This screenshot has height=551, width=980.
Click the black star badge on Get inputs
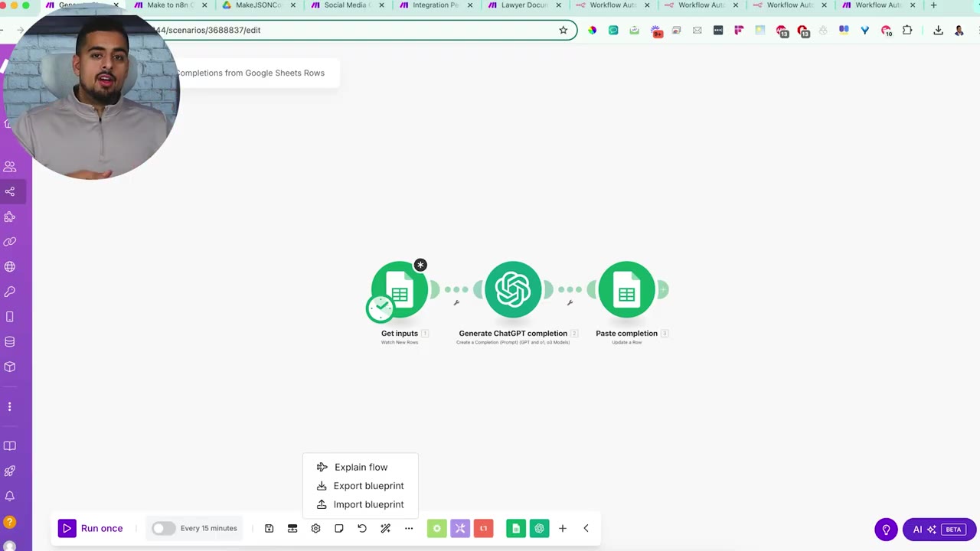pyautogui.click(x=420, y=265)
